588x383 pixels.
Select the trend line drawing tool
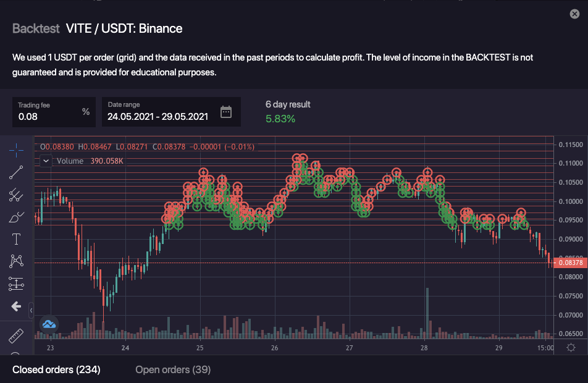(17, 172)
